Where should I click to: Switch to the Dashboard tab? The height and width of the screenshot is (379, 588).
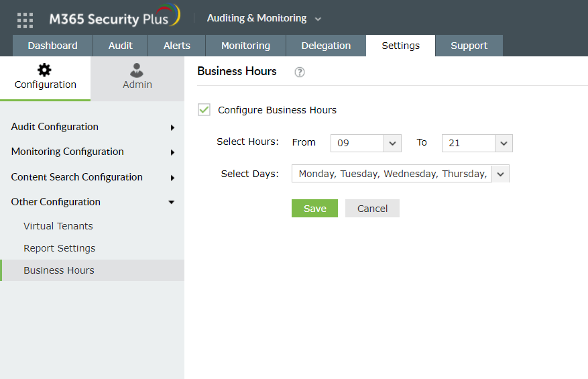(52, 46)
